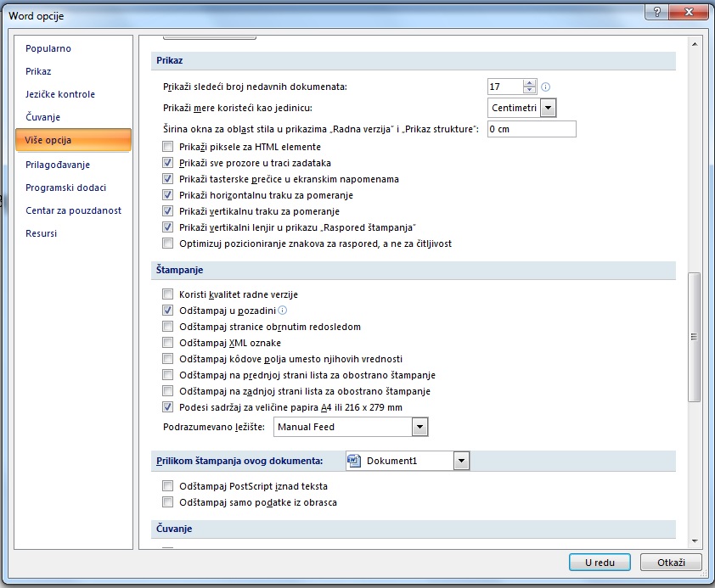This screenshot has width=715, height=588.
Task: Enable Odštampaj PostScript iznad teksta
Action: coord(168,486)
